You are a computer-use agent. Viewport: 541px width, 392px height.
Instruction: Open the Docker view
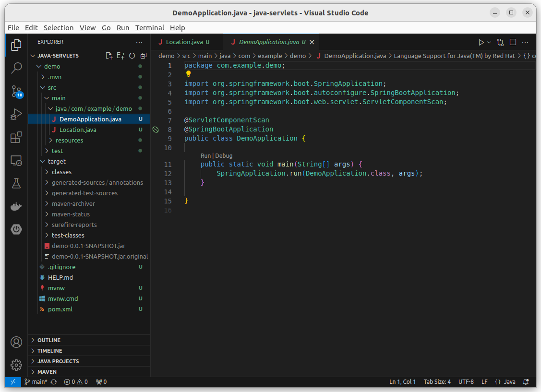point(16,206)
